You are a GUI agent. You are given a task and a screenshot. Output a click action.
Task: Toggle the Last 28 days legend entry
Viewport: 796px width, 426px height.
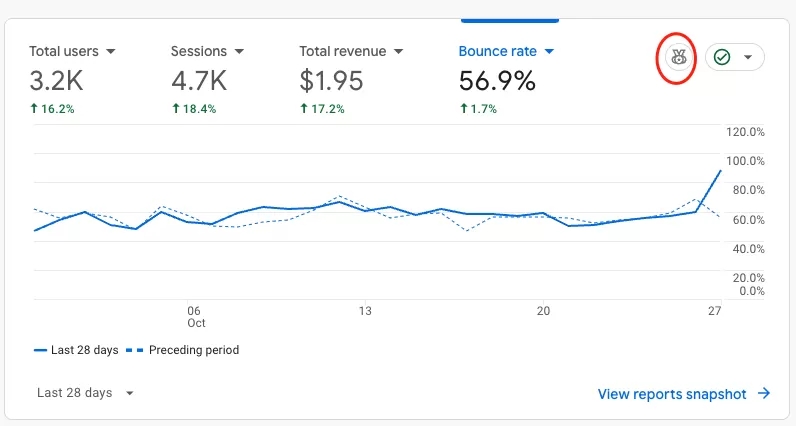click(76, 350)
